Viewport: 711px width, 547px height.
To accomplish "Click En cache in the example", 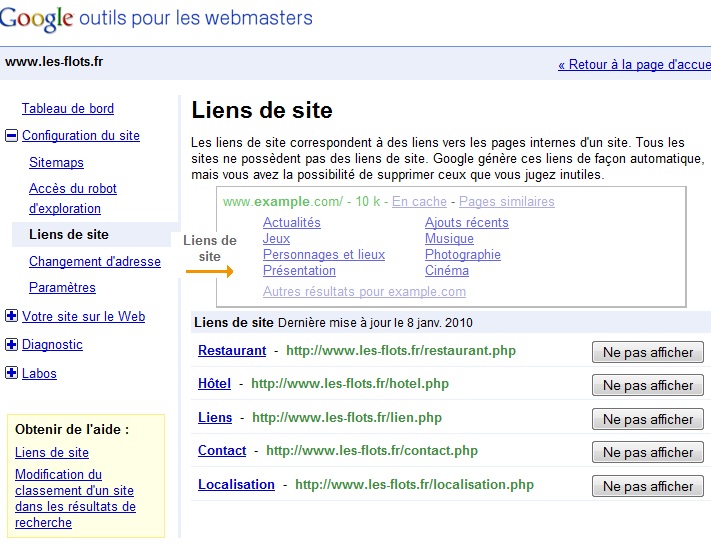I will (x=419, y=201).
